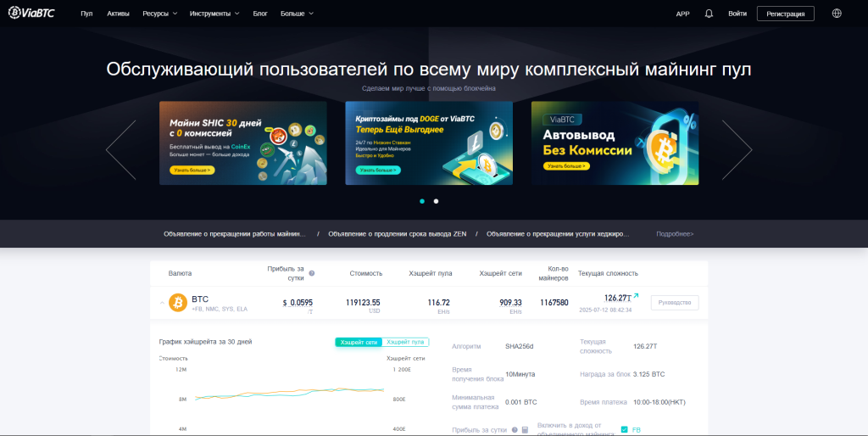
Task: Open the globe language selector
Action: point(837,14)
